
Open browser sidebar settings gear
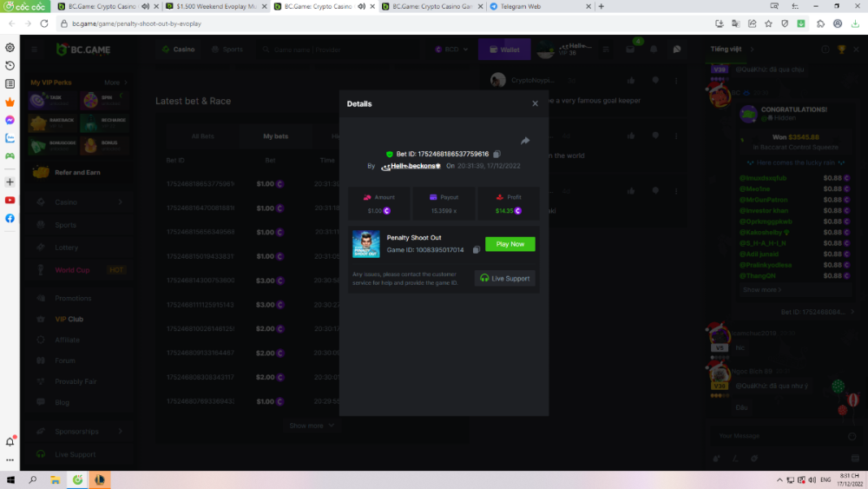point(10,48)
